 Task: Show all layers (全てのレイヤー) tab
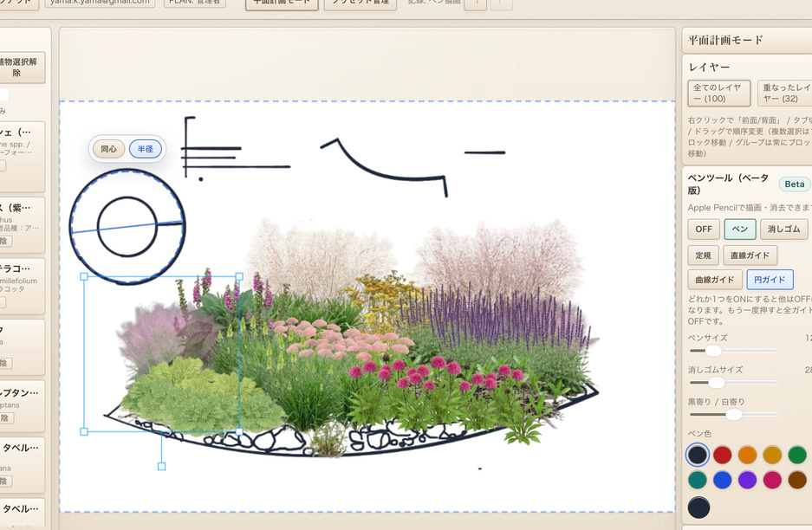point(718,93)
